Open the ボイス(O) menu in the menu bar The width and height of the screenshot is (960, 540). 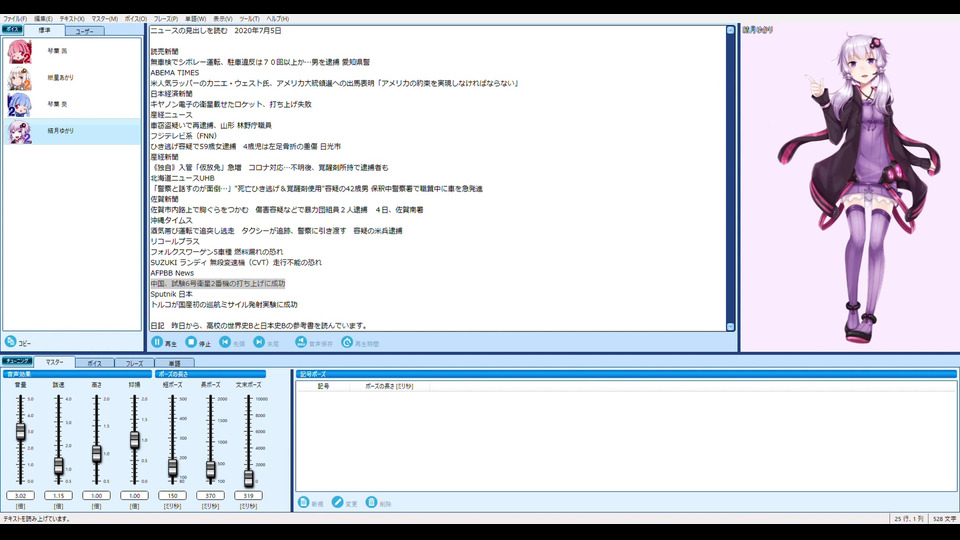136,19
